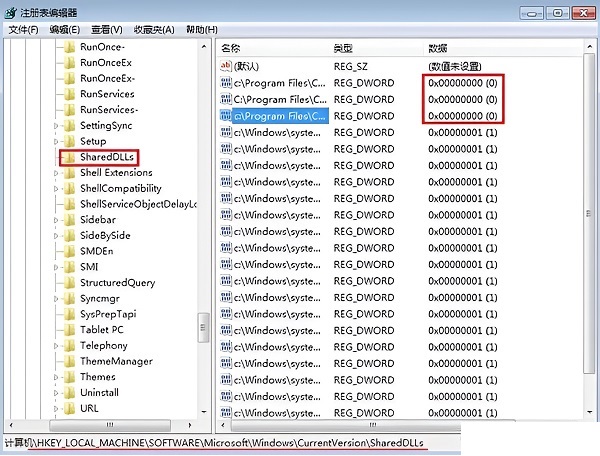Screen dimensions: 600x456
Task: Click the ThemeManager folder icon
Action: (70, 361)
